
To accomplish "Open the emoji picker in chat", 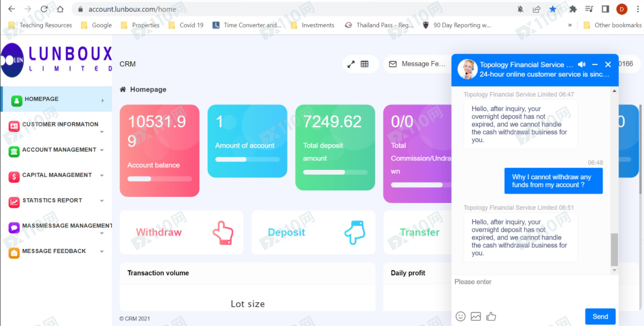I will [x=460, y=316].
